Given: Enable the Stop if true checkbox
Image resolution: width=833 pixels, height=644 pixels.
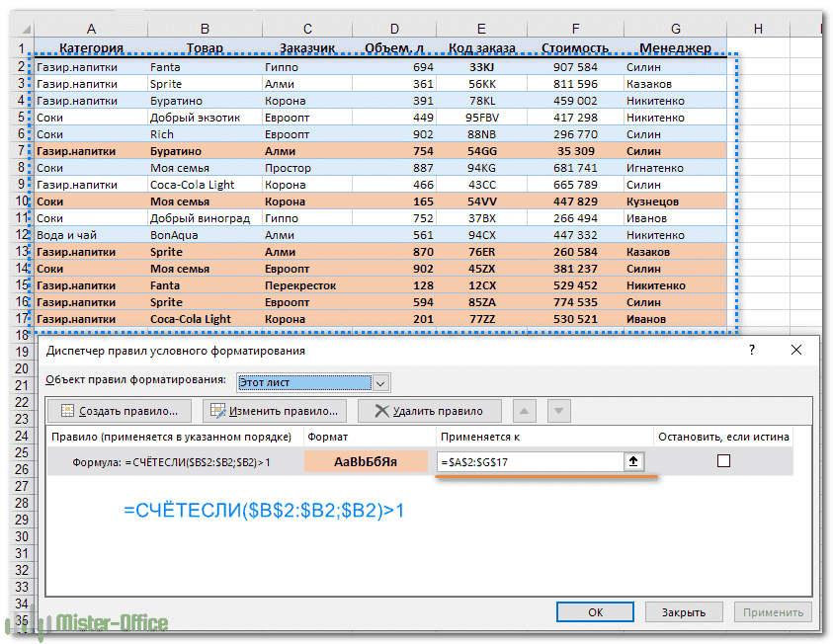Looking at the screenshot, I should coord(723,461).
